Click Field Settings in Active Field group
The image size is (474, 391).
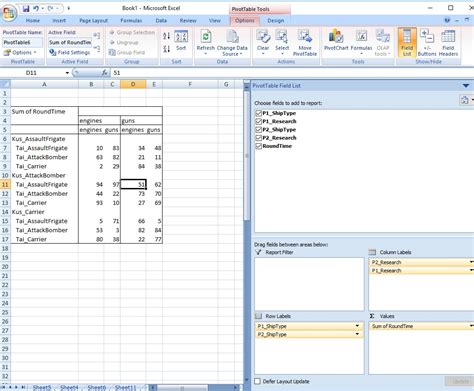coord(70,52)
